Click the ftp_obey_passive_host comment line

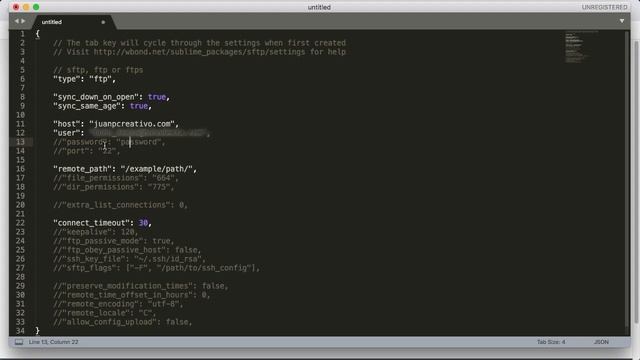click(x=127, y=250)
